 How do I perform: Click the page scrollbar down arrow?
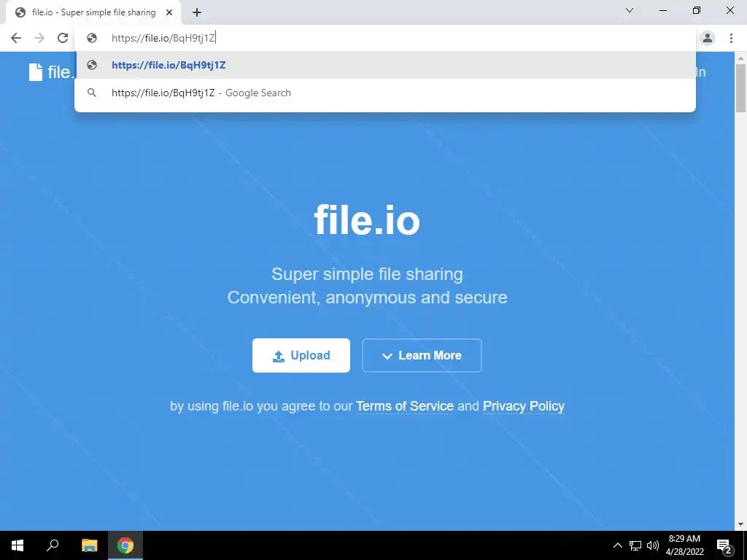[740, 524]
